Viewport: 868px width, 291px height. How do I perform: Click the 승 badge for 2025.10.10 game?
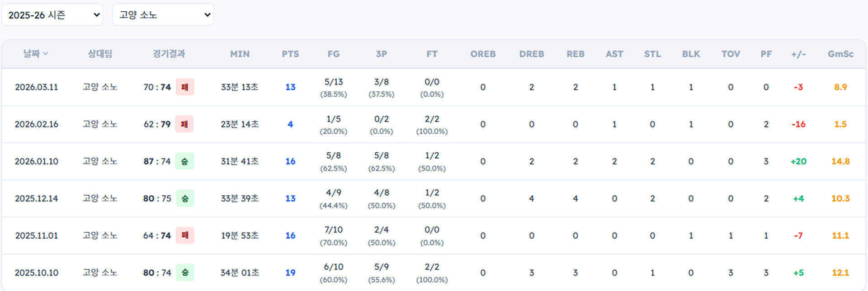(184, 272)
